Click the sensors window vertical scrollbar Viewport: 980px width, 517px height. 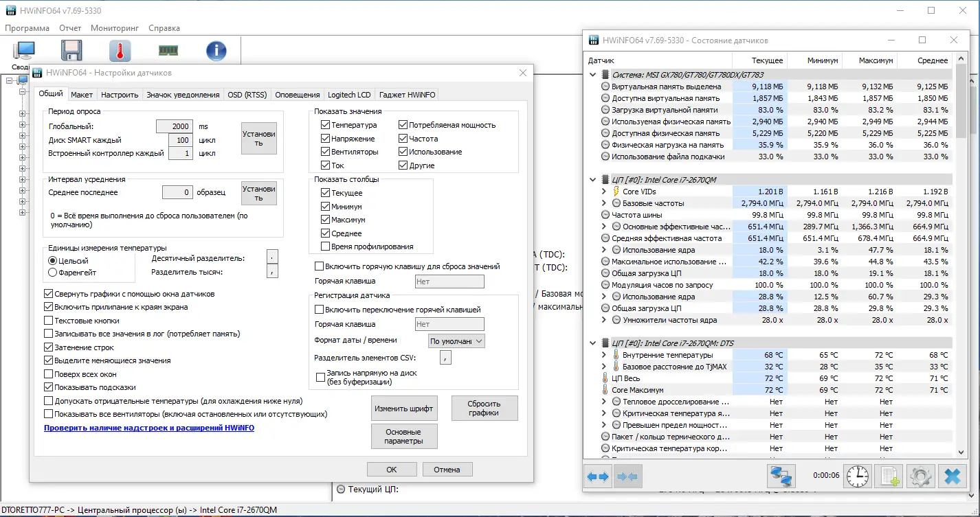(x=960, y=255)
